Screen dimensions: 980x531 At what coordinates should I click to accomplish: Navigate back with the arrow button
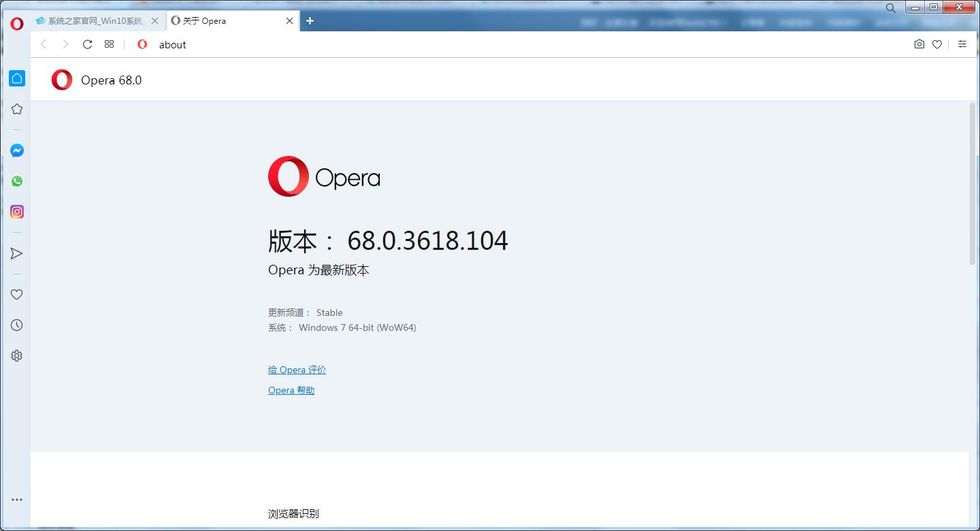tap(44, 44)
